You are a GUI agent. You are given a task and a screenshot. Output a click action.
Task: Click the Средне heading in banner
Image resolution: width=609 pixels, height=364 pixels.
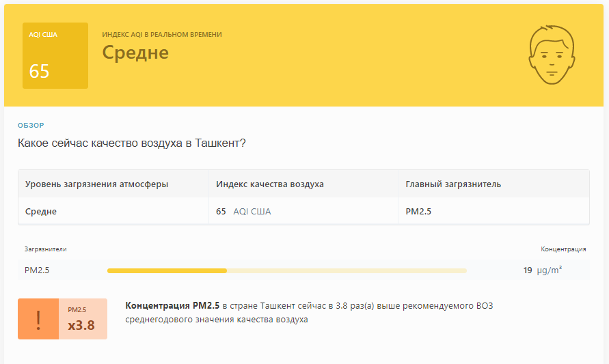(x=135, y=53)
